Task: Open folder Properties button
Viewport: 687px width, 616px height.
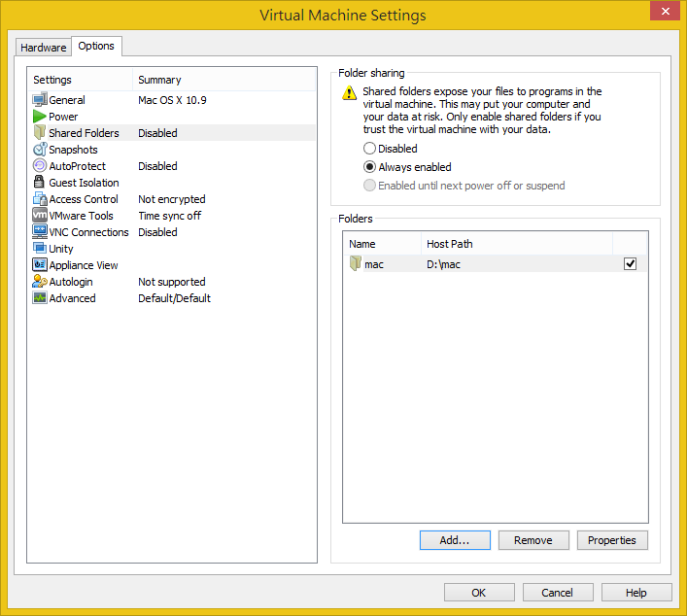Action: click(x=612, y=540)
